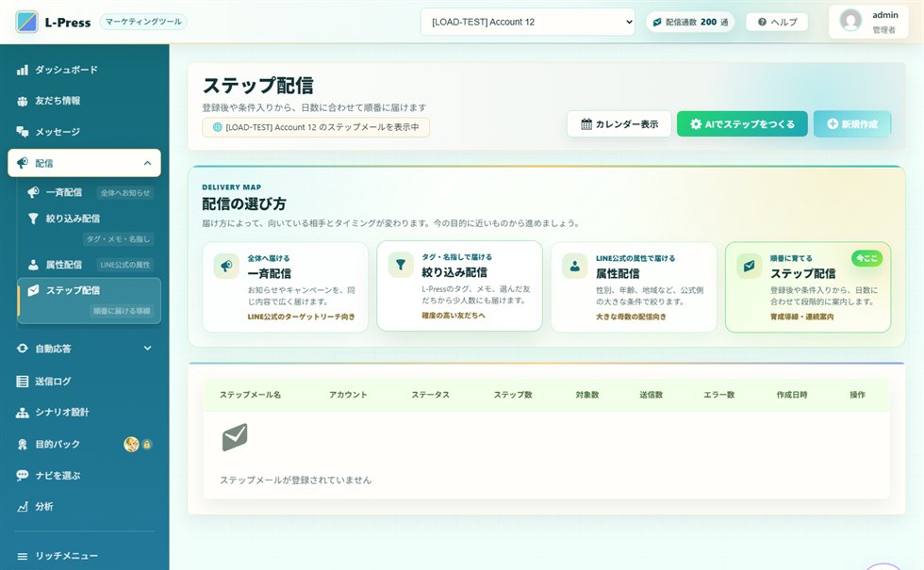Click the 送信数 column header
The height and width of the screenshot is (570, 924).
point(652,395)
